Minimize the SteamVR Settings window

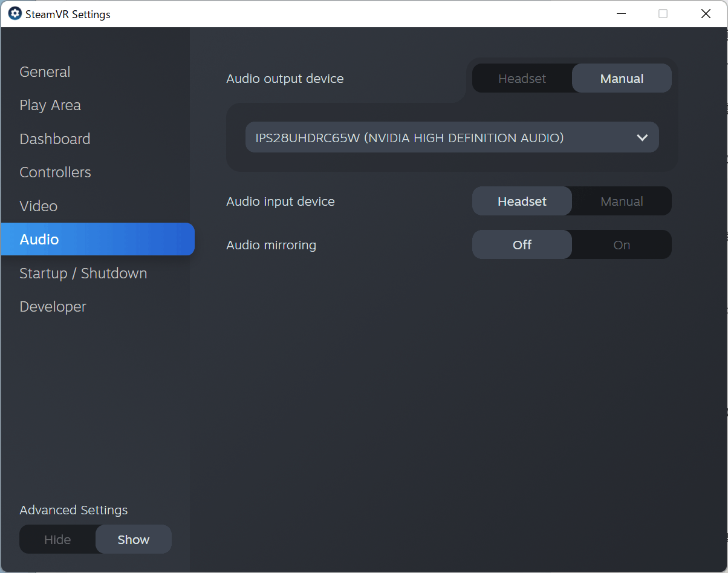620,13
